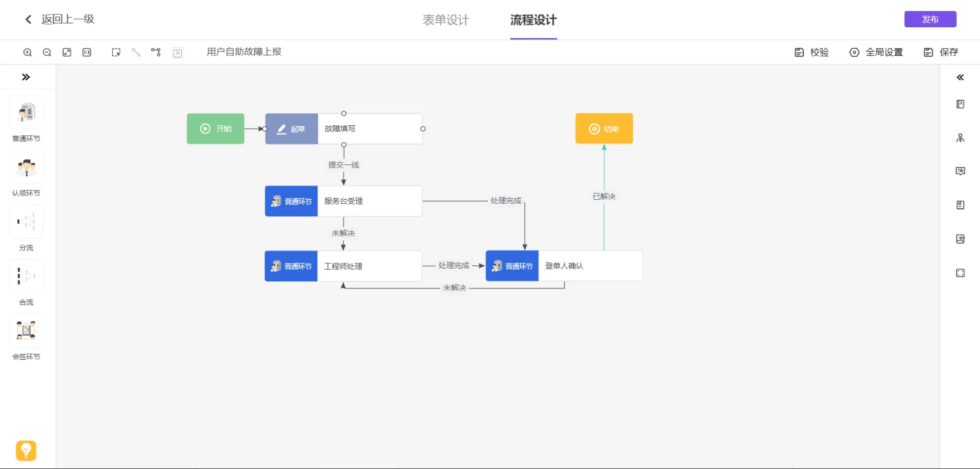This screenshot has height=469, width=980.
Task: Open 全局设置 global settings
Action: click(x=876, y=52)
